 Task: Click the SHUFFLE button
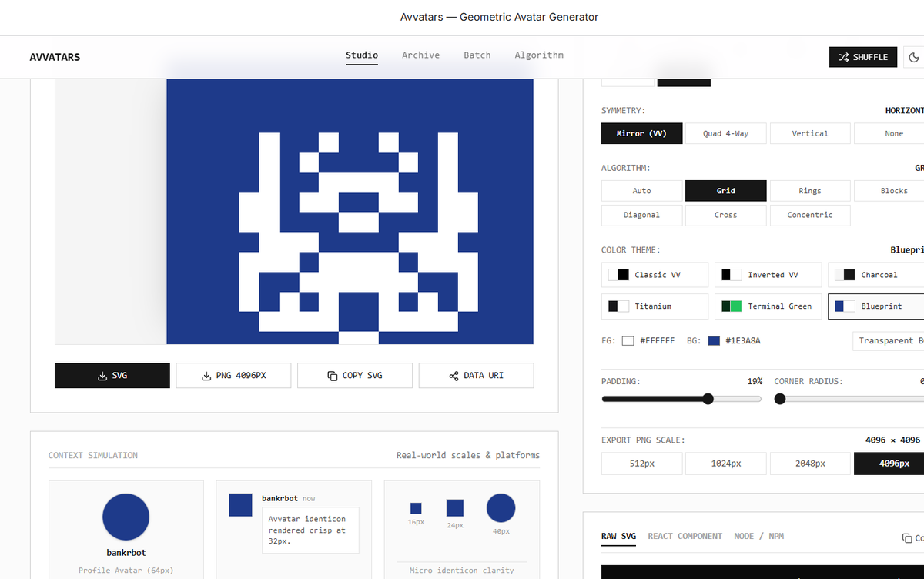coord(863,57)
